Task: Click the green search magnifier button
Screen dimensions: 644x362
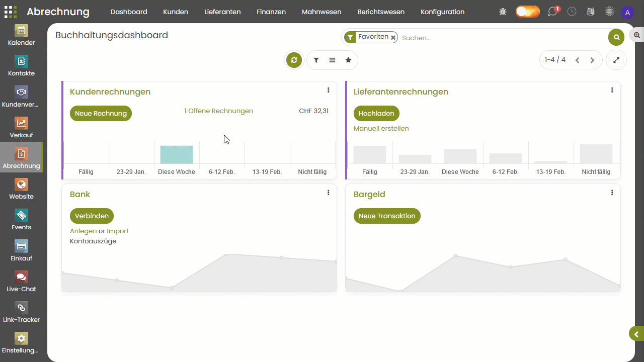Action: click(616, 38)
